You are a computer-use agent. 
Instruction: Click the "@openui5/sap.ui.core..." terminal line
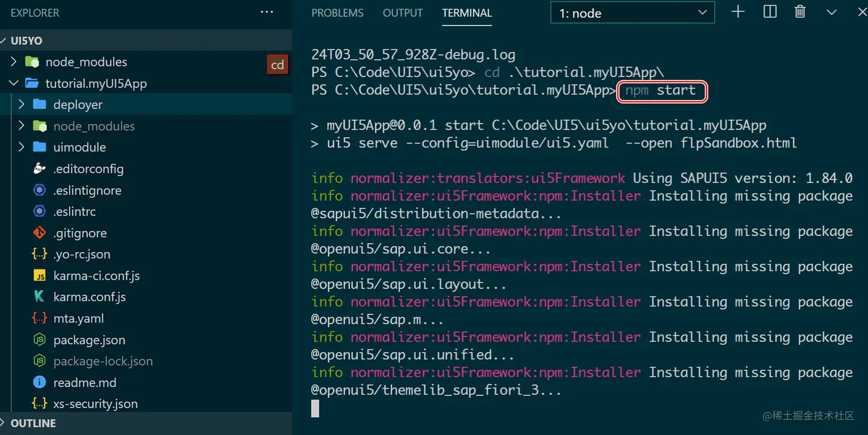pos(401,249)
